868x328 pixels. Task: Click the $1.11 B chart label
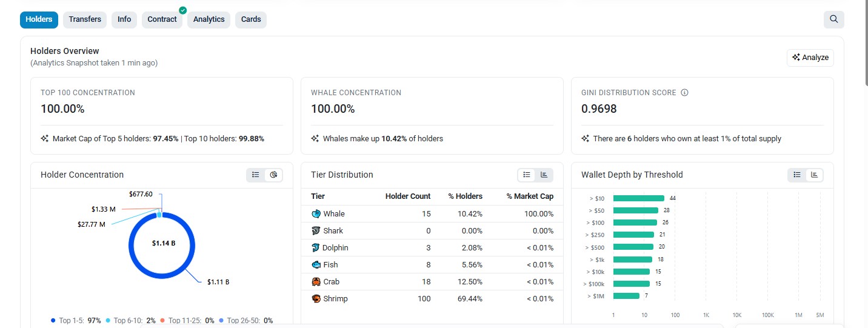(x=218, y=282)
